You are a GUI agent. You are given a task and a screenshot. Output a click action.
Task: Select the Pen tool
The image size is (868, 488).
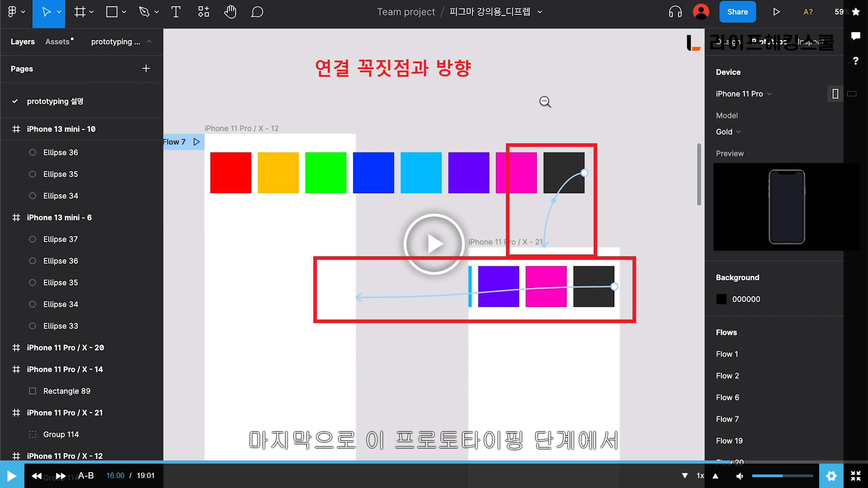pos(144,12)
